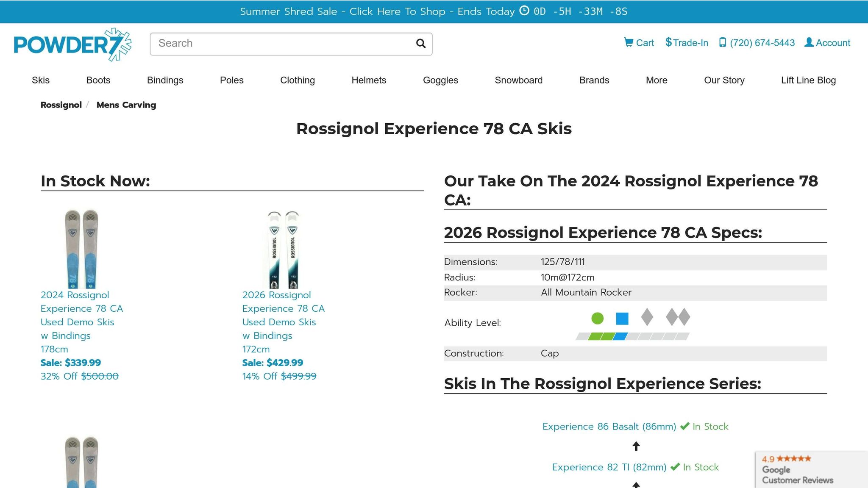Image resolution: width=868 pixels, height=488 pixels.
Task: Click the Rossignol Experience 78 CA Skis title
Action: point(434,128)
